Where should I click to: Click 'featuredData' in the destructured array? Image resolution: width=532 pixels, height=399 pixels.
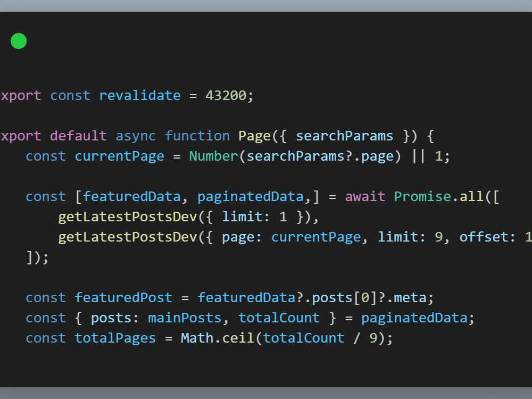click(131, 197)
